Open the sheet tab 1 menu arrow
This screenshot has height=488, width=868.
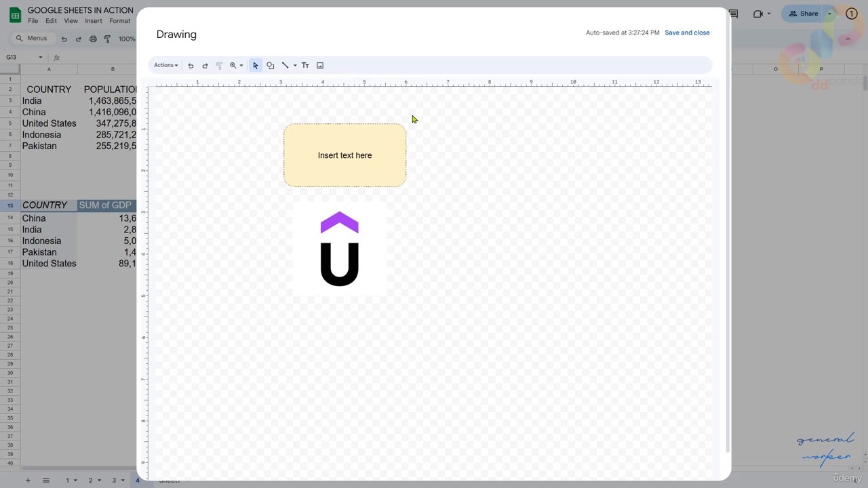pyautogui.click(x=76, y=481)
